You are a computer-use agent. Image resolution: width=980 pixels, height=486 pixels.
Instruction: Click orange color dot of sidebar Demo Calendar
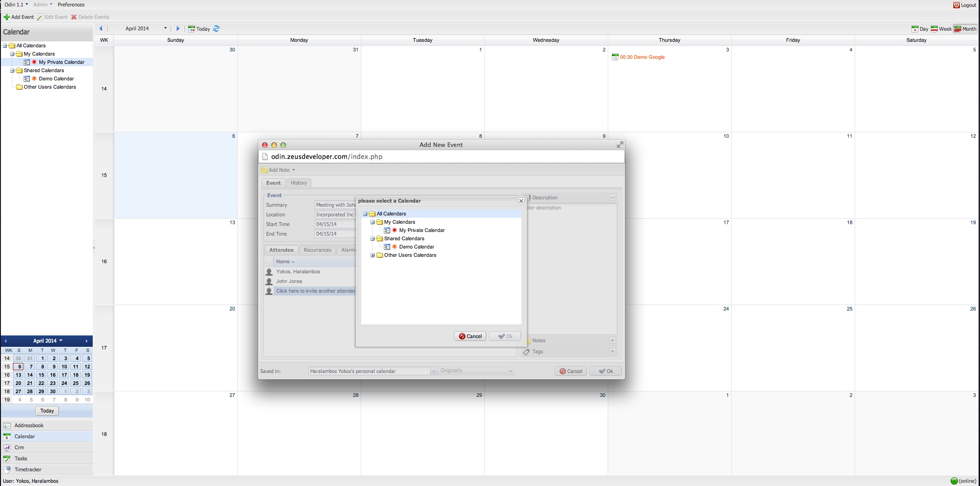tap(34, 79)
